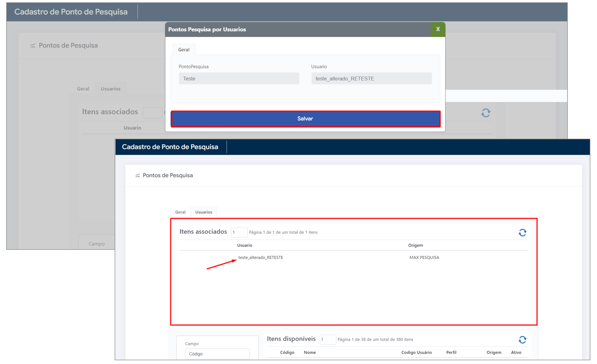This screenshot has height=364, width=597.
Task: Click Pontos de Pesquisa icon in dimmed window
Action: (33, 46)
